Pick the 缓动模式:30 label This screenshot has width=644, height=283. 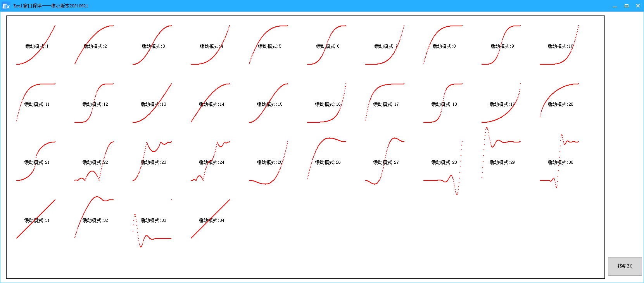click(561, 162)
